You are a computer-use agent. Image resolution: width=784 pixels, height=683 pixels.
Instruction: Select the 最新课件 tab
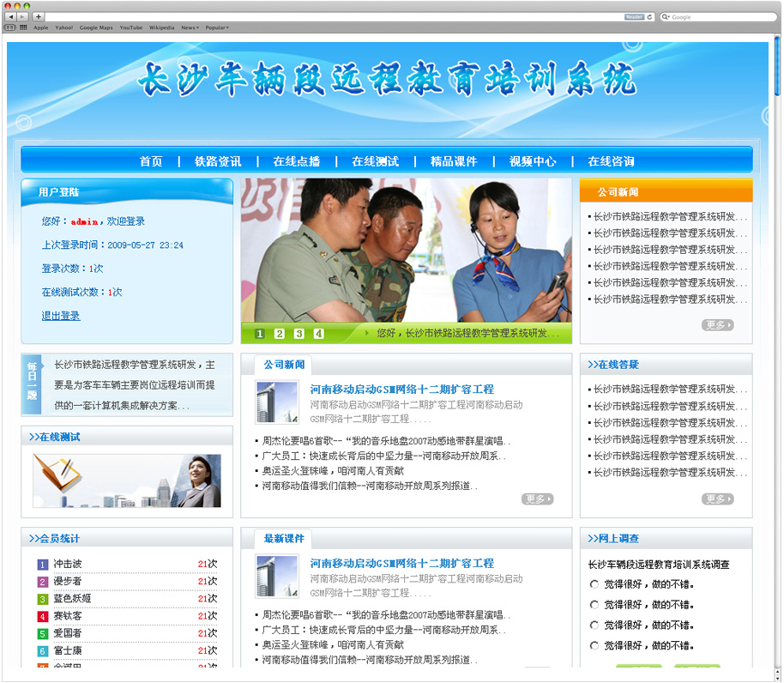tap(284, 539)
